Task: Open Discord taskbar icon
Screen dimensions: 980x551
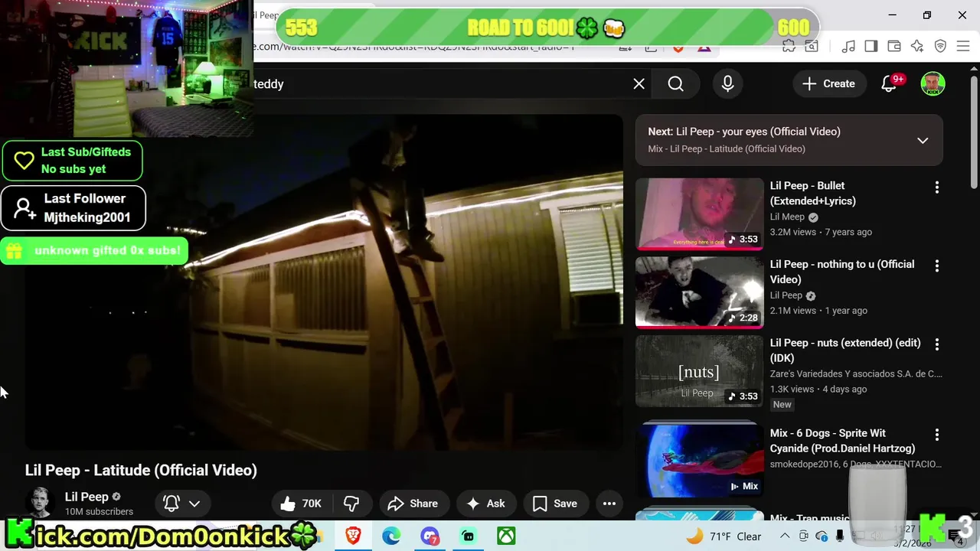Action: point(430,536)
